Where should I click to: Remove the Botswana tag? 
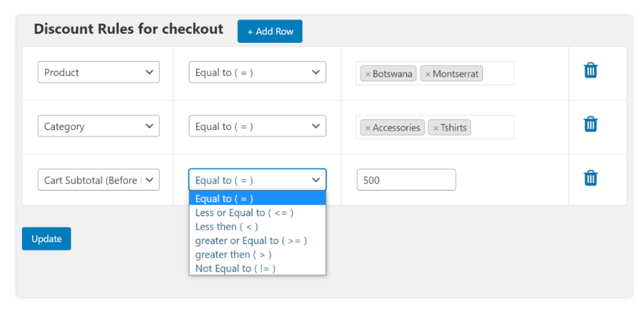(367, 74)
